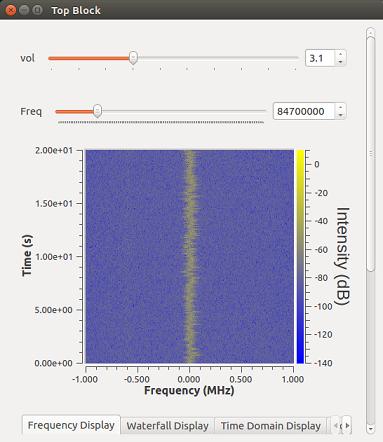Maximize the Top Block window

pos(37,10)
